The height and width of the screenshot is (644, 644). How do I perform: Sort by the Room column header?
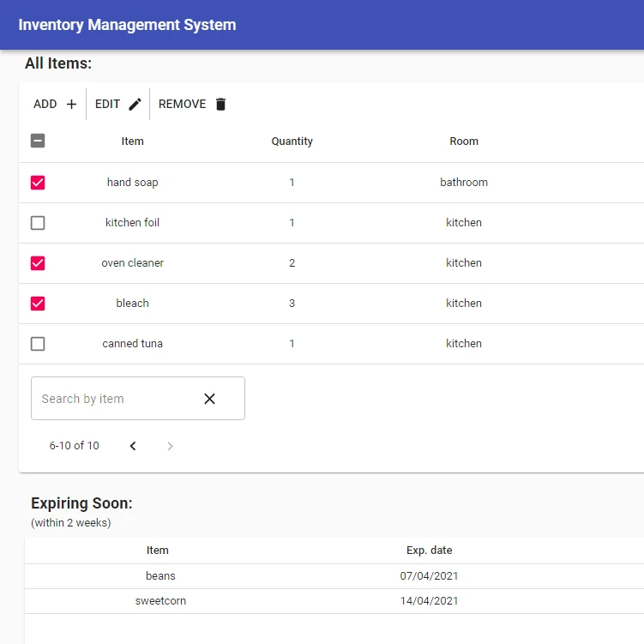(464, 141)
